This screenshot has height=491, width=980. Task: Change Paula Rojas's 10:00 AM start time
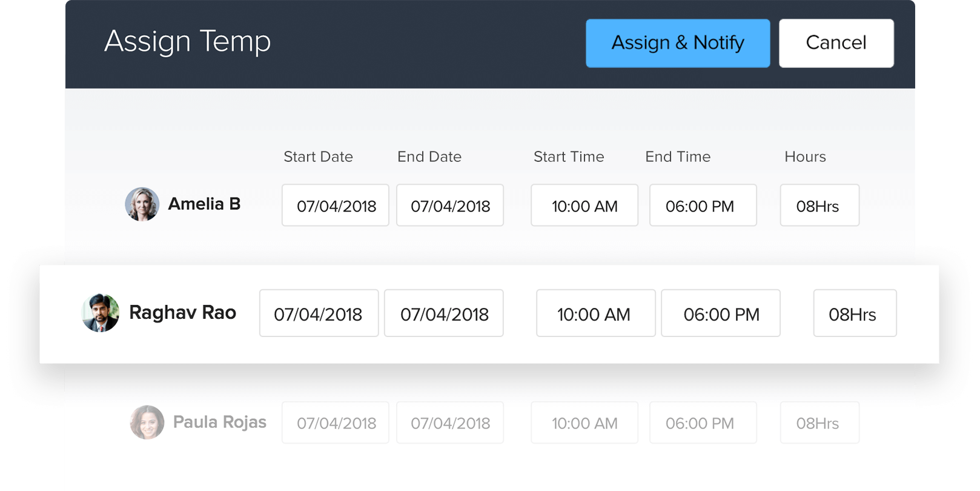pos(584,423)
